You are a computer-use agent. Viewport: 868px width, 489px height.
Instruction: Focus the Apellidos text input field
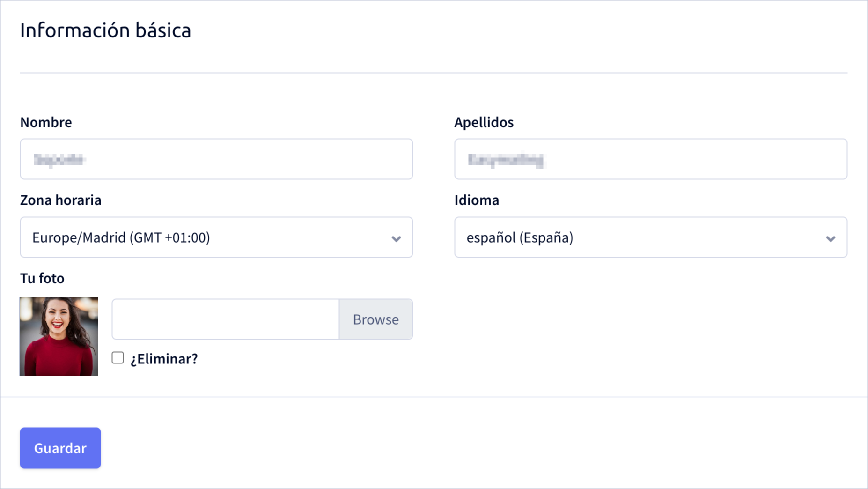[x=651, y=159]
